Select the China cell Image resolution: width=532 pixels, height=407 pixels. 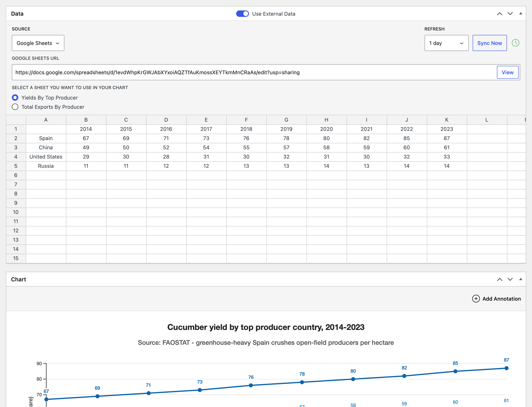click(x=46, y=148)
